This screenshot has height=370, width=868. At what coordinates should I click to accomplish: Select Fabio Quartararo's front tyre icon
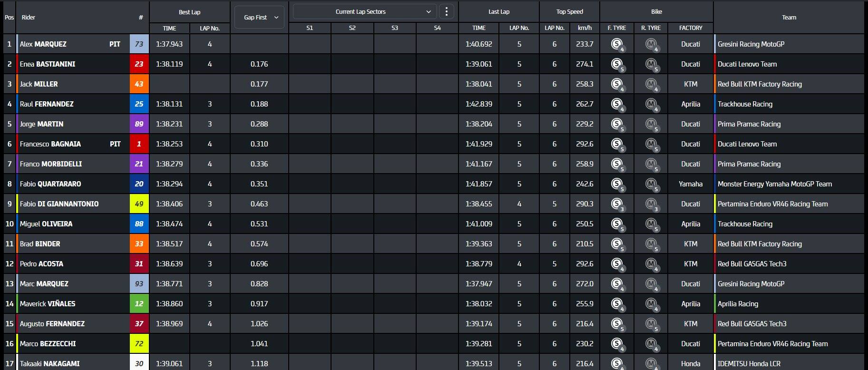[x=617, y=184]
